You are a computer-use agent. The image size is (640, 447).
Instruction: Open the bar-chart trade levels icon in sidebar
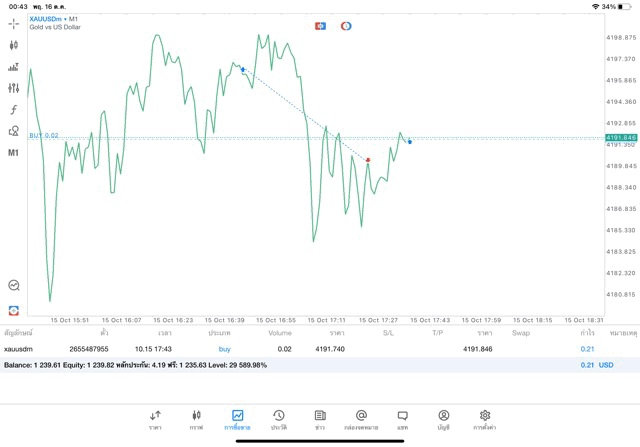point(14,67)
